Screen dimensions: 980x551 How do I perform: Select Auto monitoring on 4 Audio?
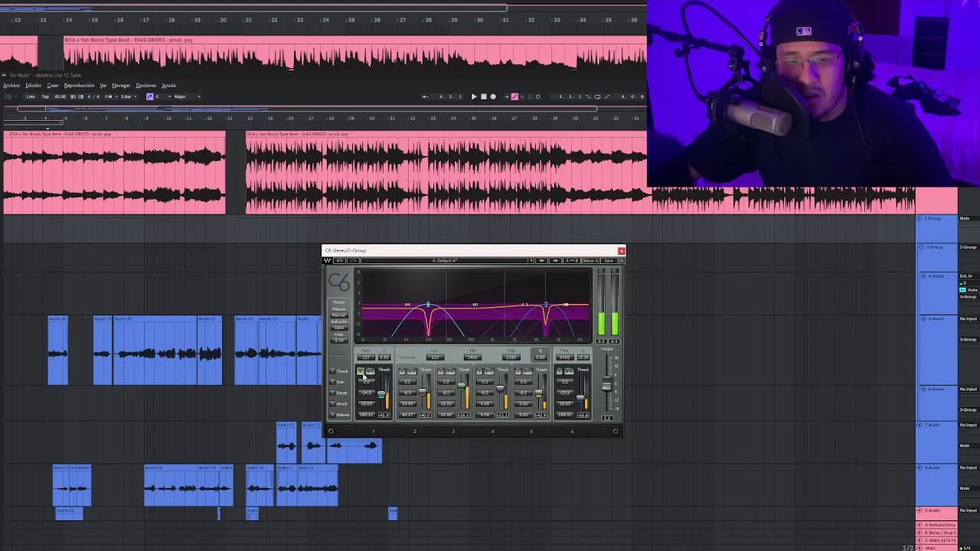click(972, 290)
